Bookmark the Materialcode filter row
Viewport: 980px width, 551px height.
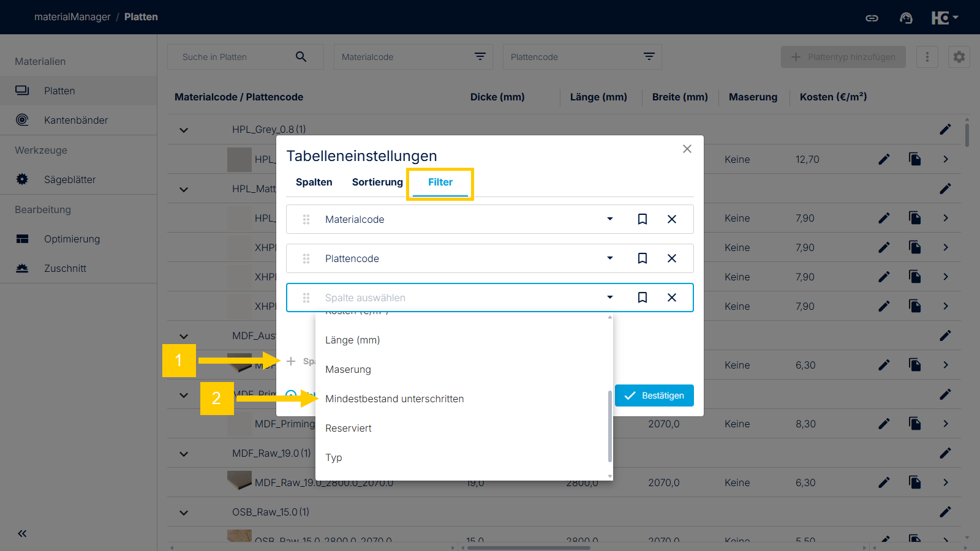[x=643, y=219]
